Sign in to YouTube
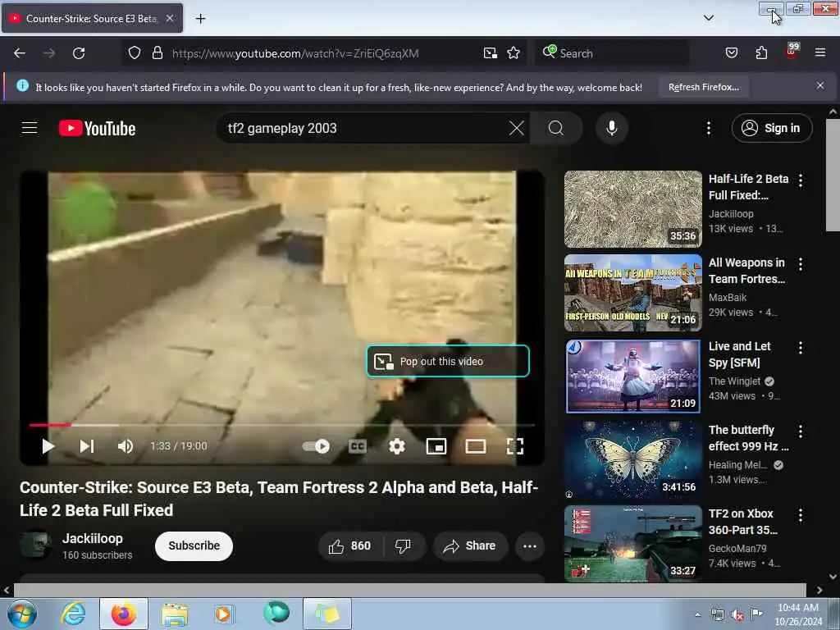The height and width of the screenshot is (630, 840). (x=771, y=128)
